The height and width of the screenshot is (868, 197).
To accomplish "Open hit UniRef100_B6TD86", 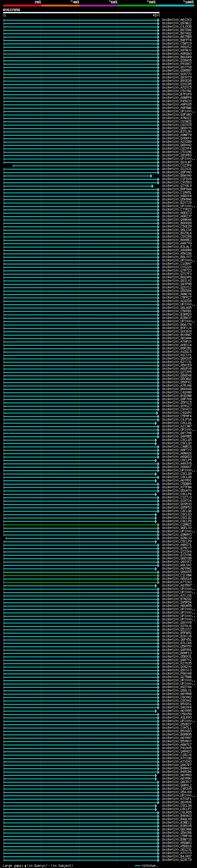I will pos(176,30).
